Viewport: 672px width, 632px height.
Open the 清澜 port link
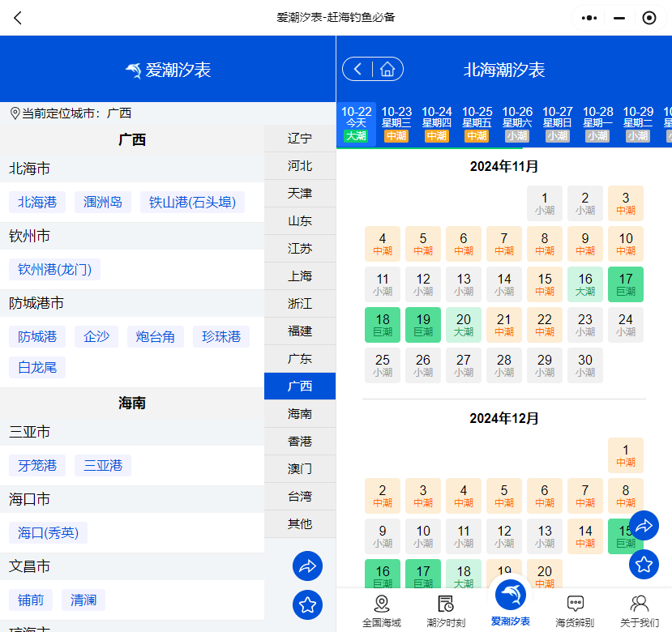click(83, 600)
